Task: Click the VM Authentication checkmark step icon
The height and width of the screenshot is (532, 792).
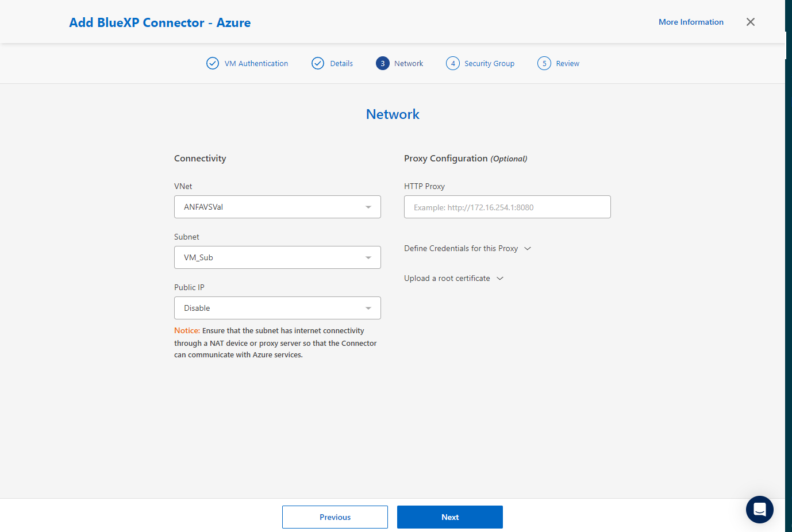Action: tap(213, 63)
